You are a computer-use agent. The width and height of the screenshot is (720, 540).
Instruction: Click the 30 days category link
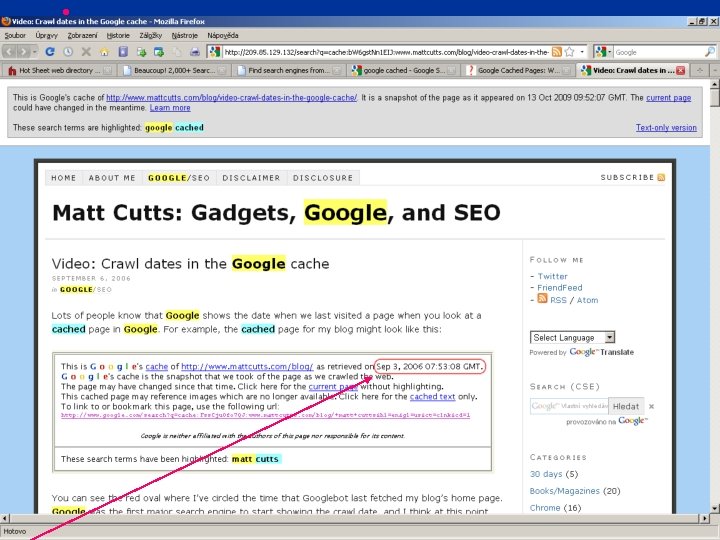point(546,474)
